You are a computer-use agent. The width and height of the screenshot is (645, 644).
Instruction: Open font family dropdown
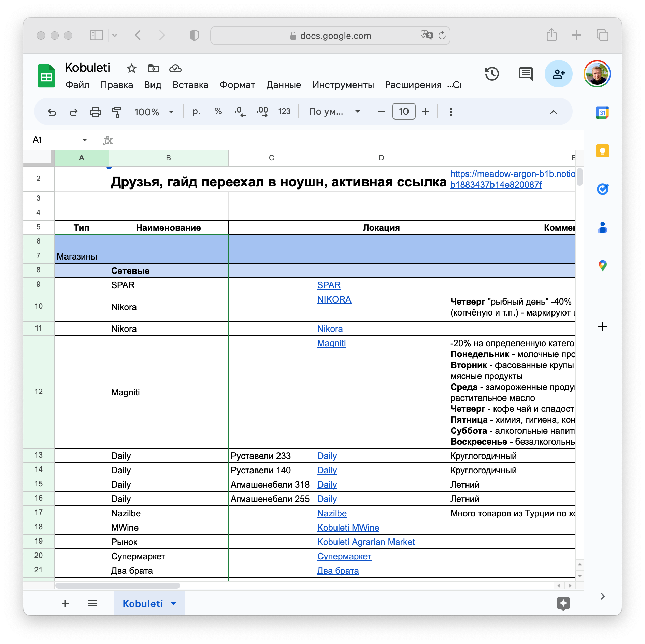(335, 112)
